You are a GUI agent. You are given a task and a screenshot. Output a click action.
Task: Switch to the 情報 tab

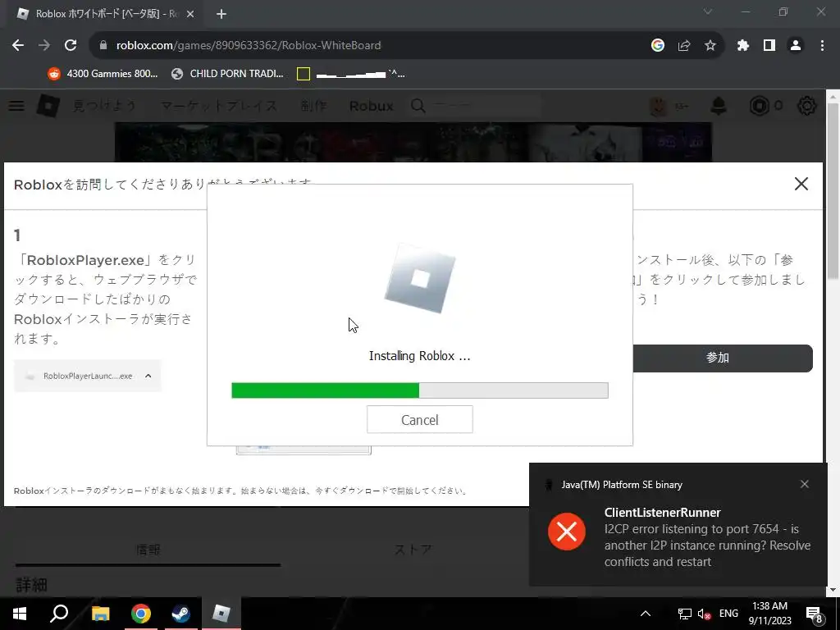tap(148, 550)
